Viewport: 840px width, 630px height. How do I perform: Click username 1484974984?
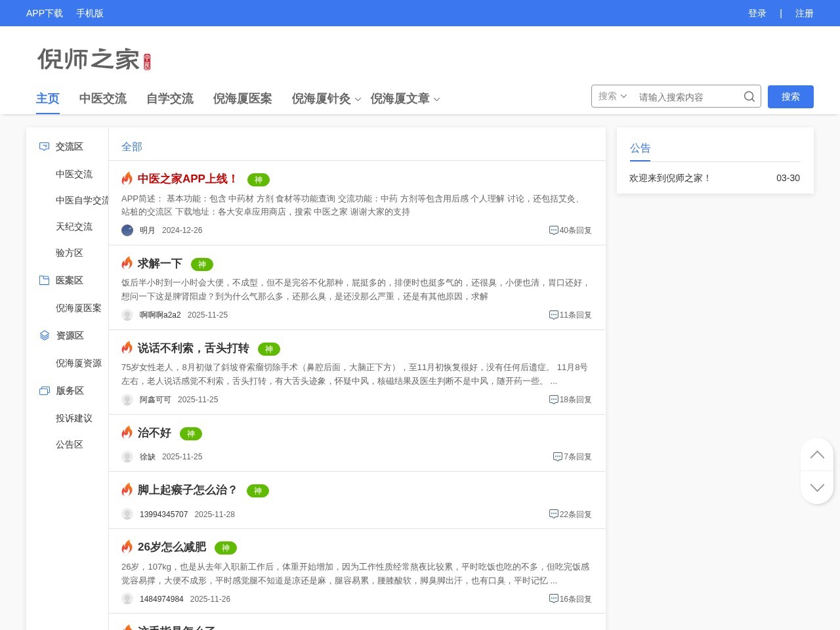pyautogui.click(x=161, y=599)
